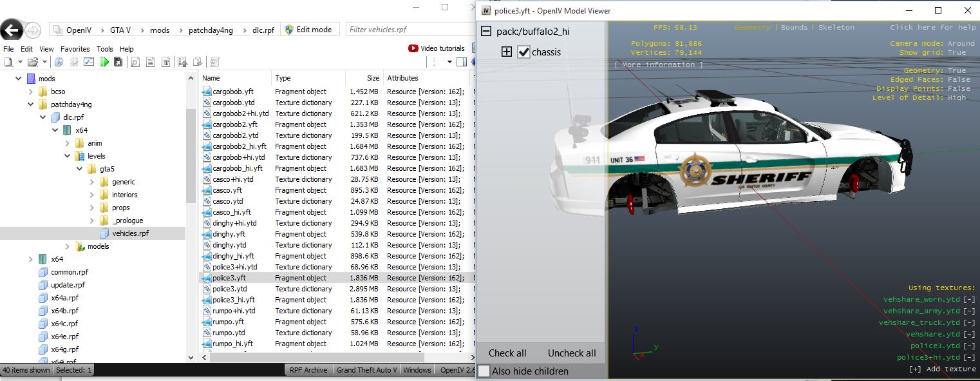The image size is (980, 381).
Task: Click the back navigation arrow
Action: 12,30
